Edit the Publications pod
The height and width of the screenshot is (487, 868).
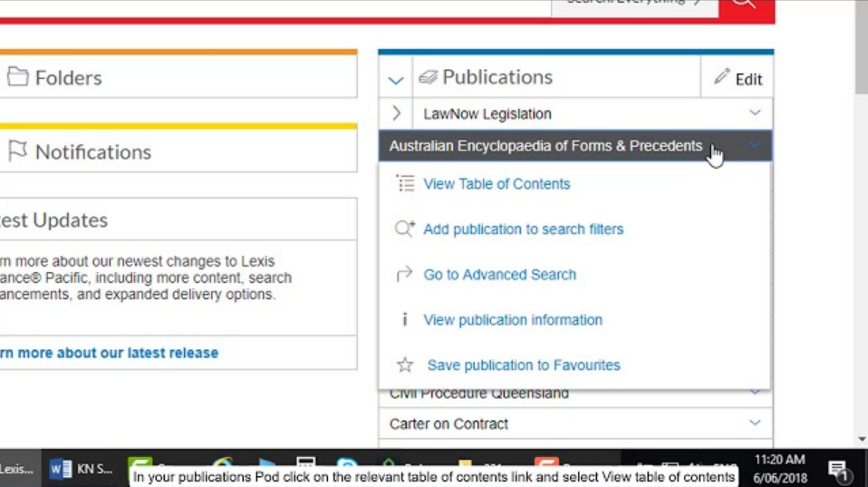pos(738,78)
